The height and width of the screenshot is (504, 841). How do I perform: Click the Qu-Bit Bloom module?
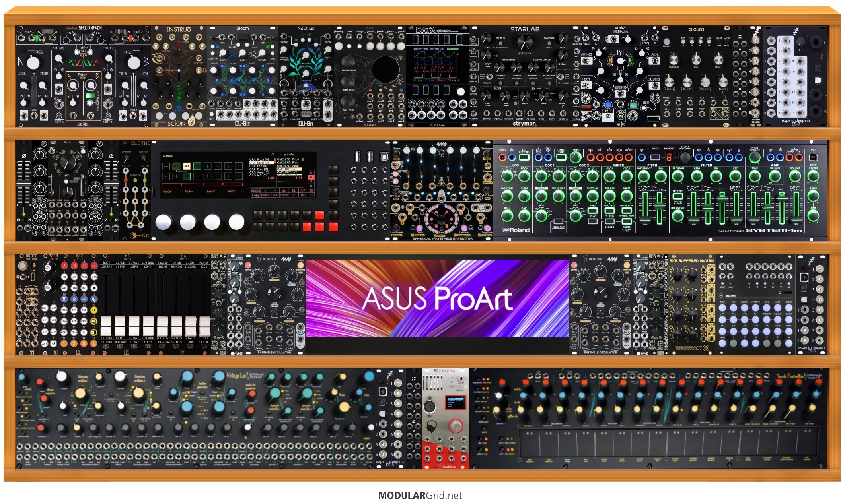coord(243,76)
